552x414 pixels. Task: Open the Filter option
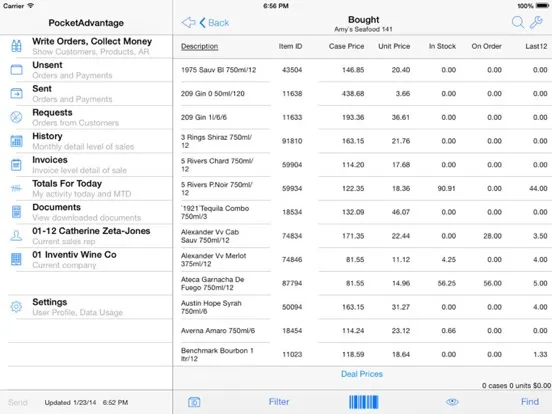(x=279, y=402)
